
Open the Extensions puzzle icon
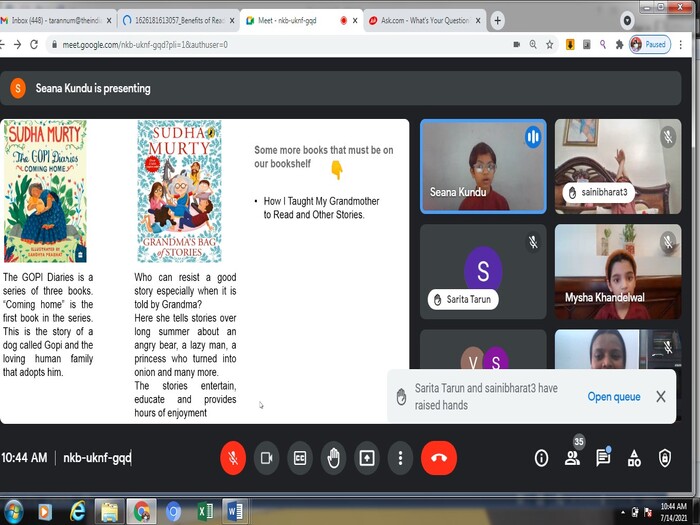pos(619,45)
